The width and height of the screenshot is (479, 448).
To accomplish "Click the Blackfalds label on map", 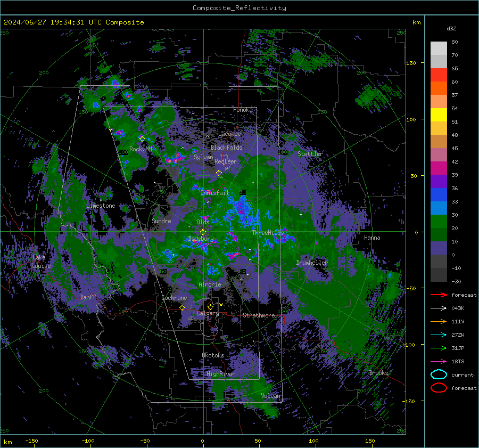I will [x=226, y=148].
